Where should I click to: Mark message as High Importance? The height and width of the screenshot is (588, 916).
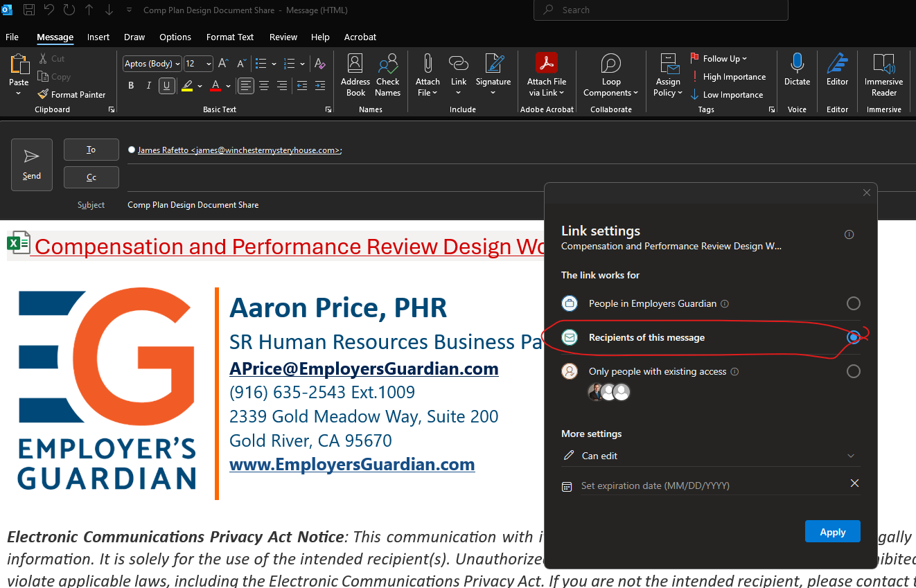point(728,77)
